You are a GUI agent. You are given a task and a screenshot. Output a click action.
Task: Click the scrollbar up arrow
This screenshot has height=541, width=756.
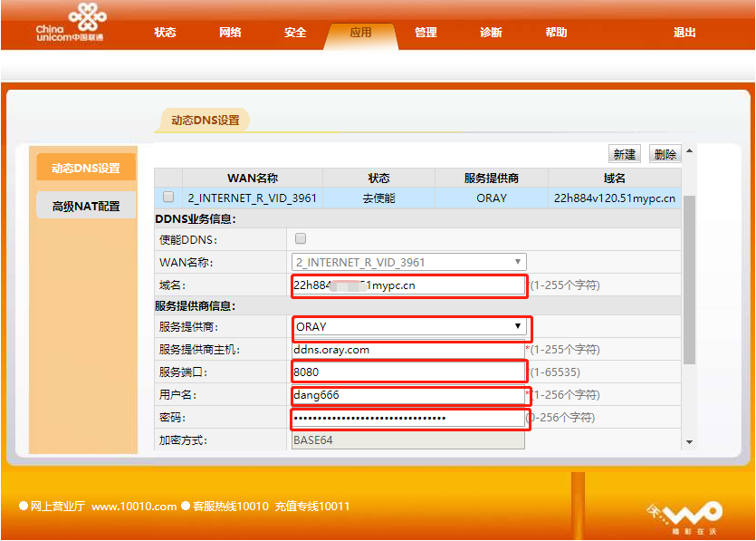click(x=690, y=150)
